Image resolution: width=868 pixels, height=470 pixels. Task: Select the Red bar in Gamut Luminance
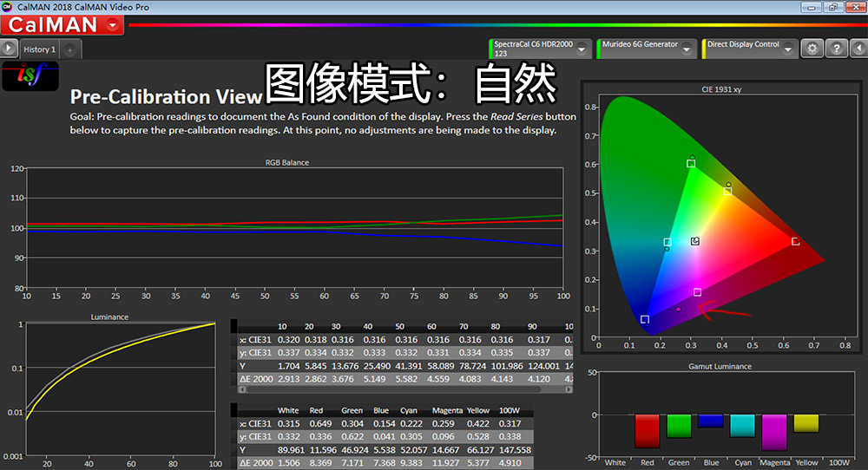click(648, 431)
